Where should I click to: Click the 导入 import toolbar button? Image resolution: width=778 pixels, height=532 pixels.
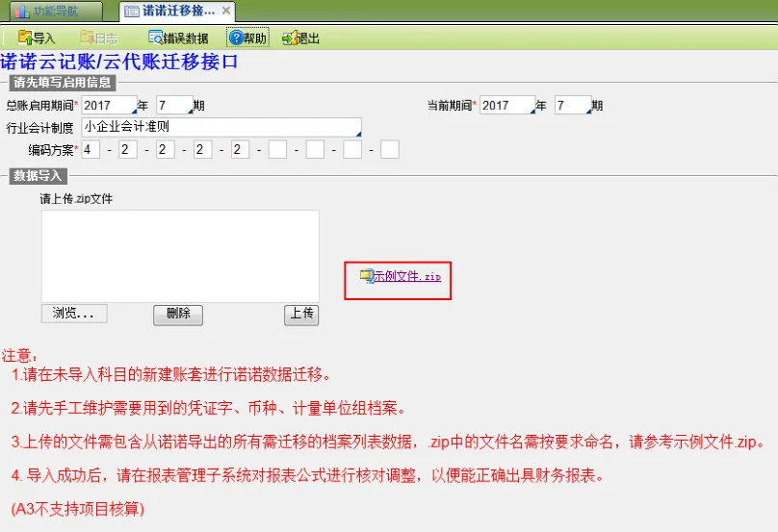[37, 38]
